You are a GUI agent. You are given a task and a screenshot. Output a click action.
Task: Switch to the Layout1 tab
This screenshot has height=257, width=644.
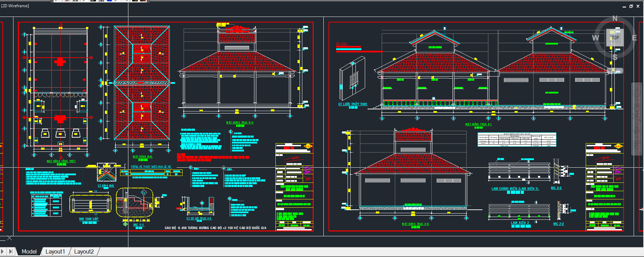[55, 251]
